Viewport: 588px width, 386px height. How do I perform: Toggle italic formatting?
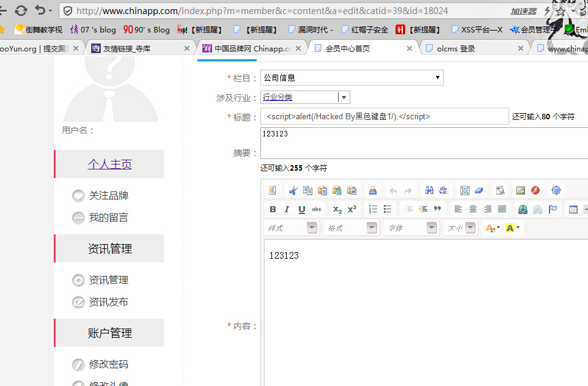tap(287, 209)
